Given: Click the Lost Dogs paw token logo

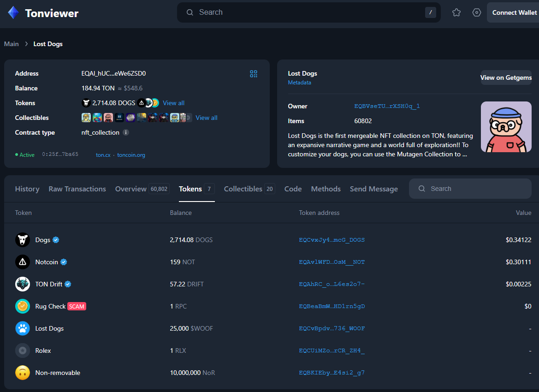Looking at the screenshot, I should 23,328.
